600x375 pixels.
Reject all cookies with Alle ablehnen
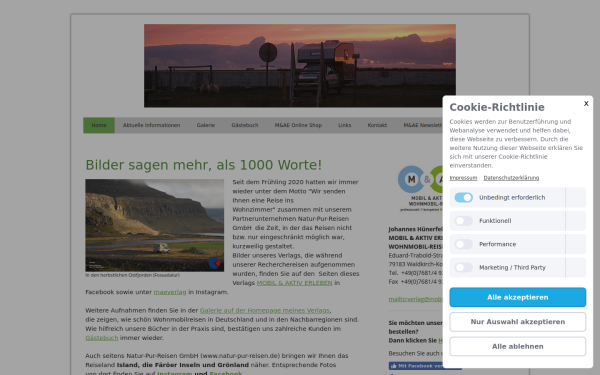pyautogui.click(x=517, y=346)
